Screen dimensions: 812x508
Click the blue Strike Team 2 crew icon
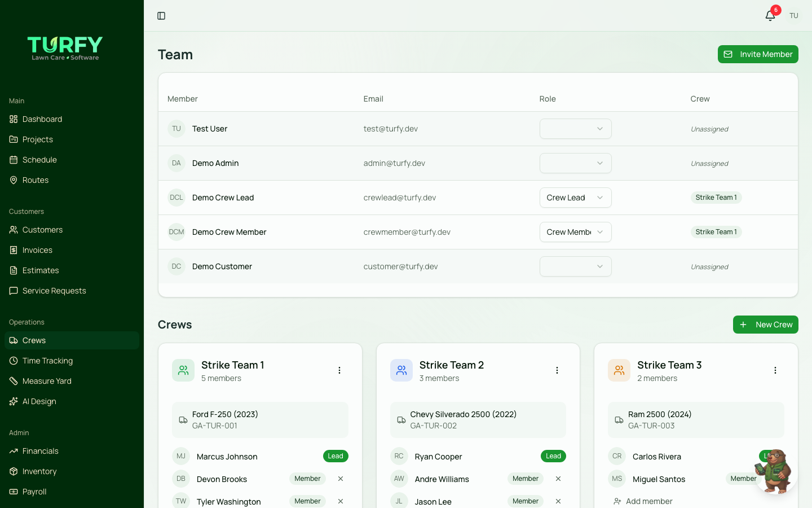[x=401, y=370]
